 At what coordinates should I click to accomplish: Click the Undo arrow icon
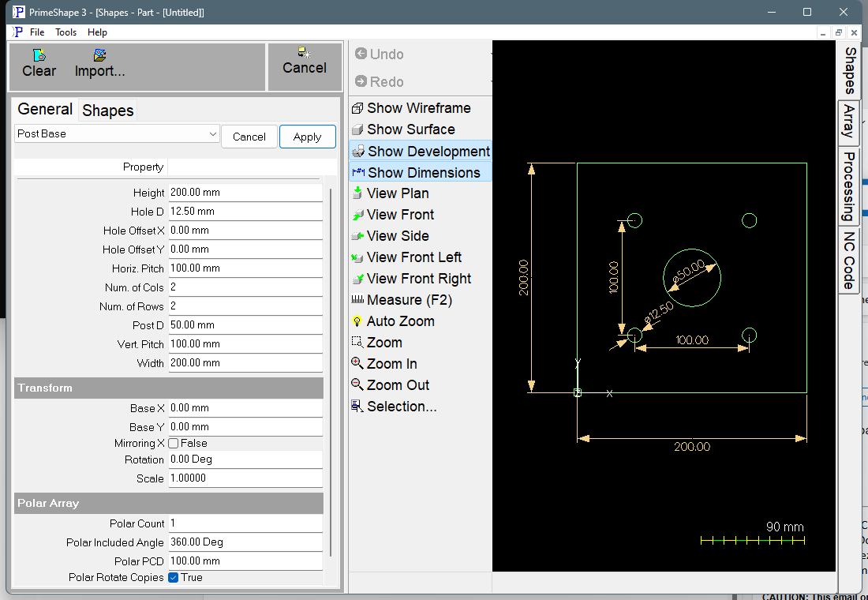(x=361, y=54)
